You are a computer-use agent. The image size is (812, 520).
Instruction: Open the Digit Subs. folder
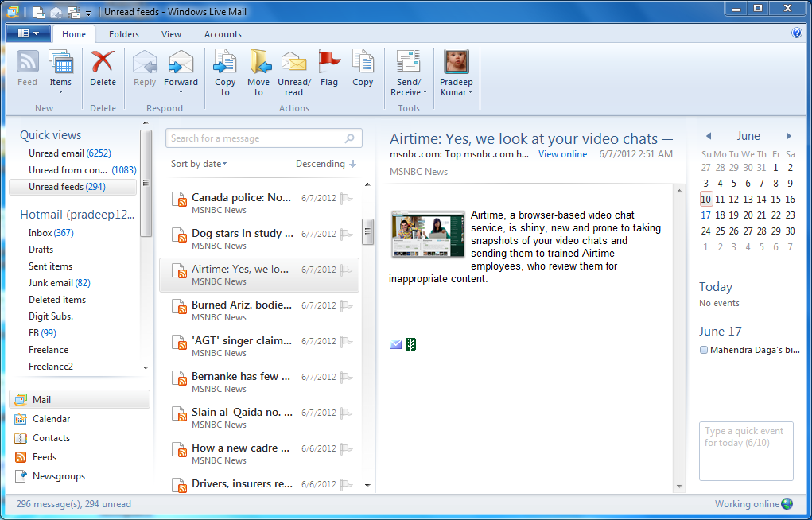tap(51, 316)
